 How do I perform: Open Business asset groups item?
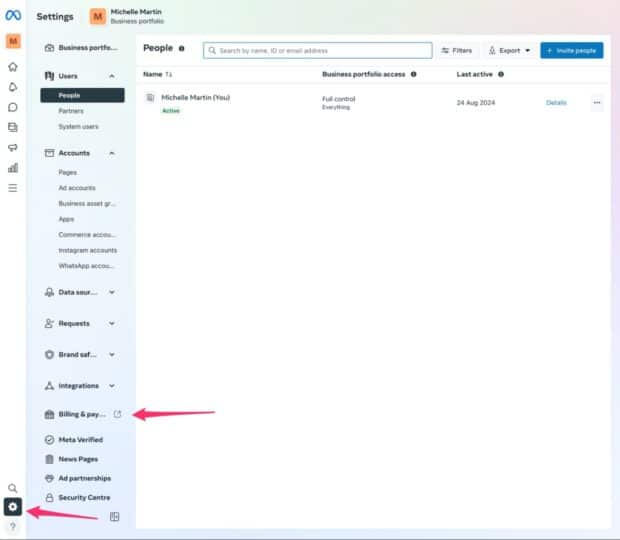87,204
